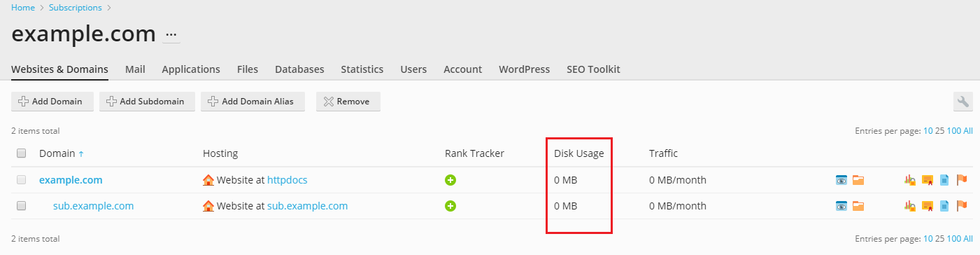Set bottom entries per page to 10
980x255 pixels.
click(928, 239)
